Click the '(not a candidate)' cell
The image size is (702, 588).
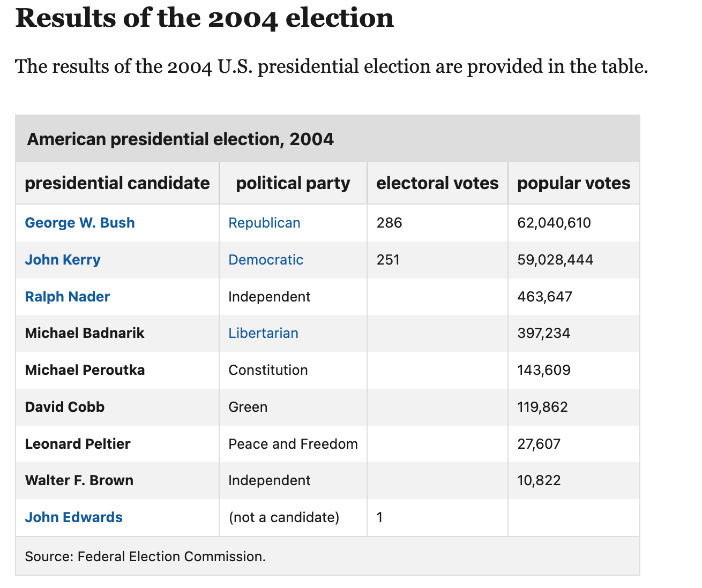(284, 517)
